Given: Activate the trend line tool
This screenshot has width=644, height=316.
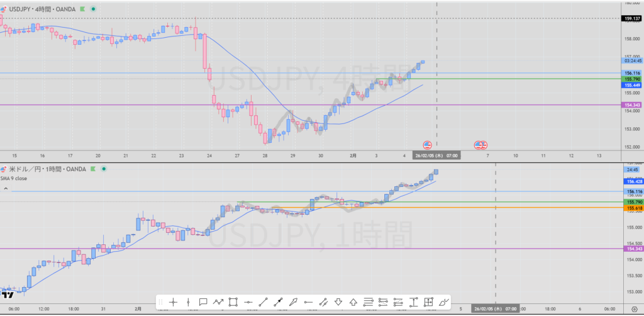Looking at the screenshot, I should click(264, 302).
